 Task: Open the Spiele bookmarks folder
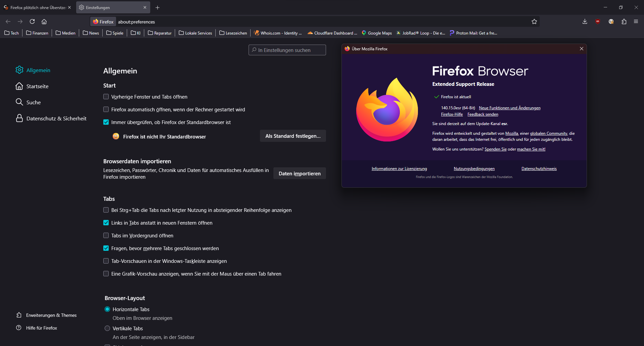pyautogui.click(x=115, y=33)
